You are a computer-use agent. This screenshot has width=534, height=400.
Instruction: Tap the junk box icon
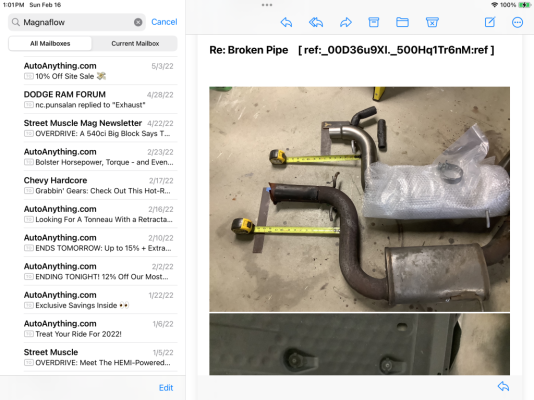pos(432,22)
